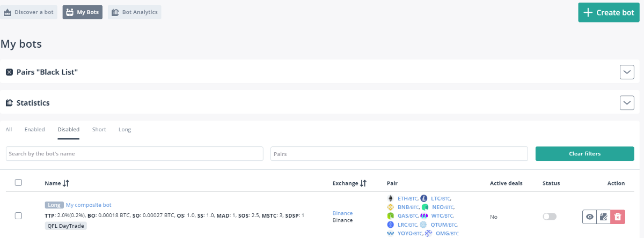Screen dimensions: 644x238
Task: Focus the Pairs filter field
Action: 399,153
